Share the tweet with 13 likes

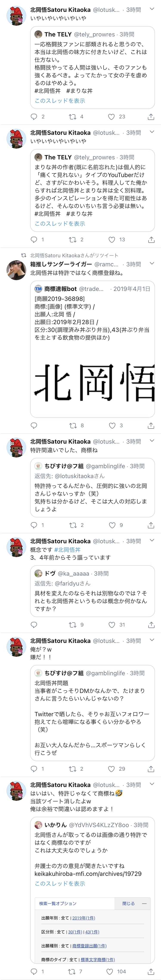(151, 240)
